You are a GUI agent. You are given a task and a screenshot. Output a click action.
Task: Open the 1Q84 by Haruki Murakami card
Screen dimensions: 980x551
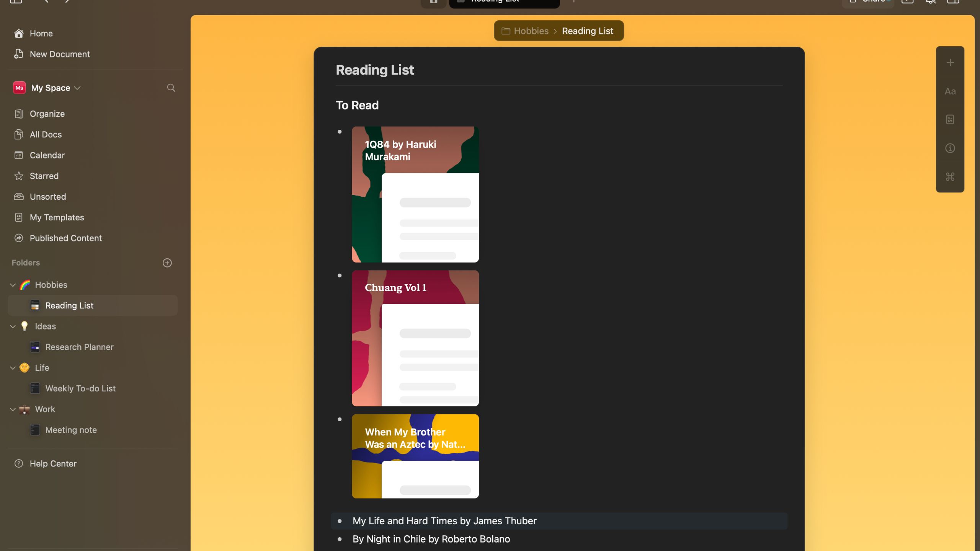415,194
